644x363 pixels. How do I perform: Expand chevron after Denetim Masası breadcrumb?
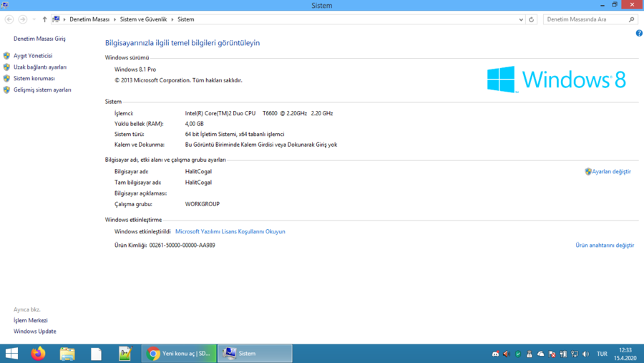[x=114, y=19]
